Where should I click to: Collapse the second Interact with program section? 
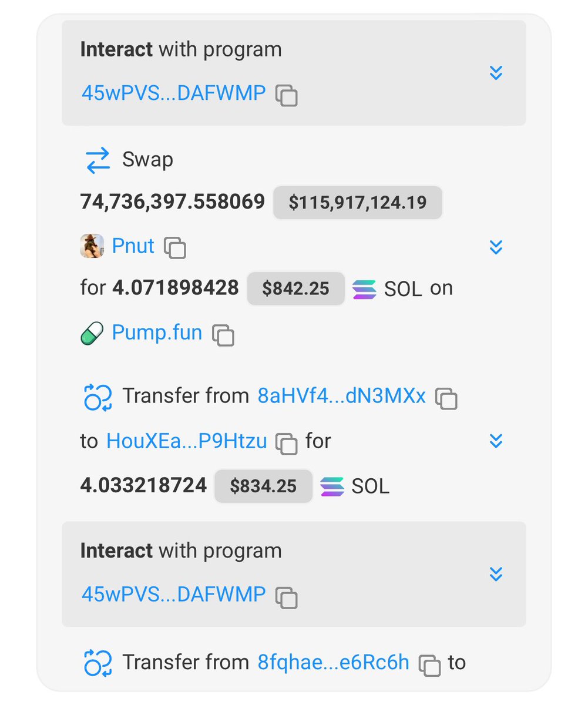497,574
